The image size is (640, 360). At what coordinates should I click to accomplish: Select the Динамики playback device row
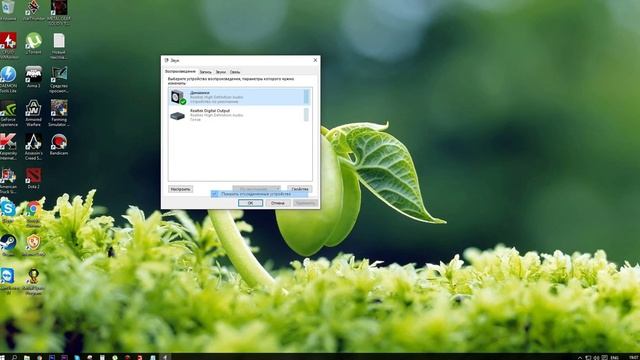click(240, 97)
